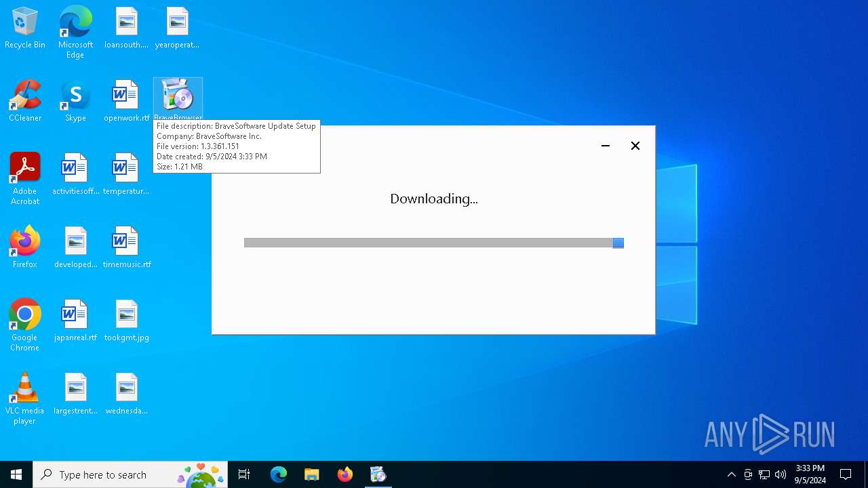Click the Brave installer taskbar button
The width and height of the screenshot is (868, 488).
pos(378,474)
